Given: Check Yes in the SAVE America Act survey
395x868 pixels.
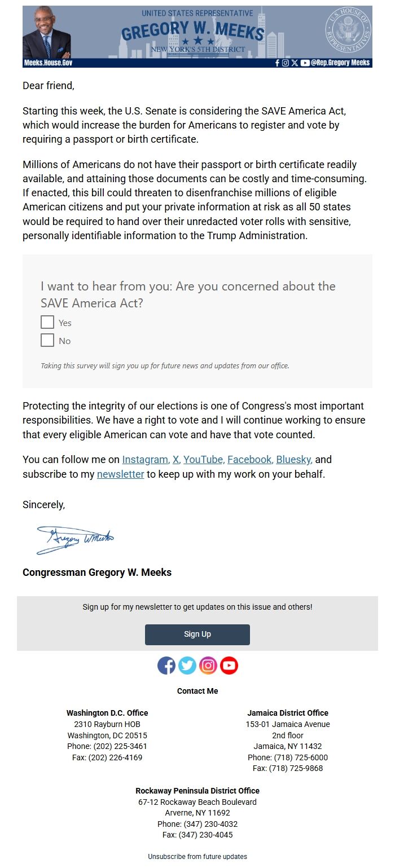Looking at the screenshot, I should 47,322.
